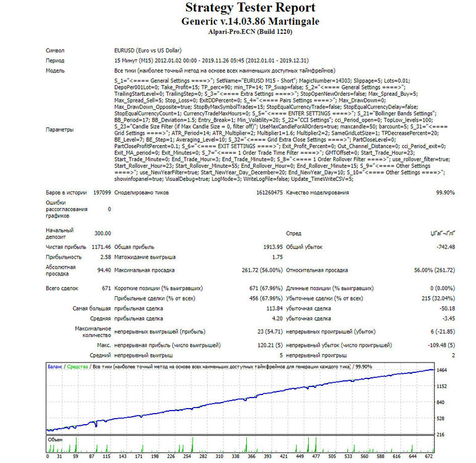
Task: Select bars in history value 197099
Action: click(x=102, y=193)
